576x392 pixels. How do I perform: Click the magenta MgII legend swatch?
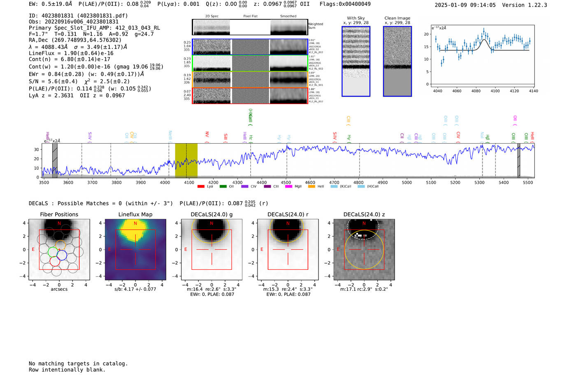(x=288, y=186)
